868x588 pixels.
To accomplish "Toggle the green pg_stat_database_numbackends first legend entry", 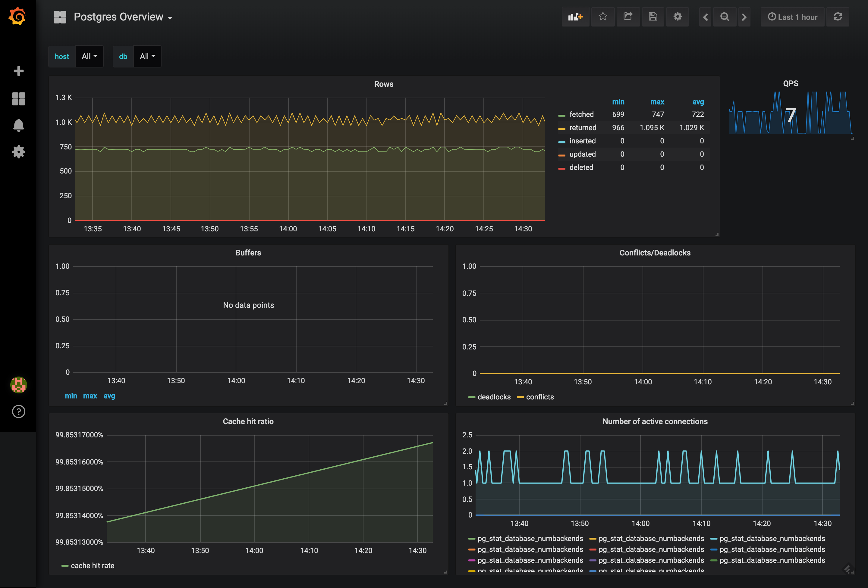I will click(530, 538).
